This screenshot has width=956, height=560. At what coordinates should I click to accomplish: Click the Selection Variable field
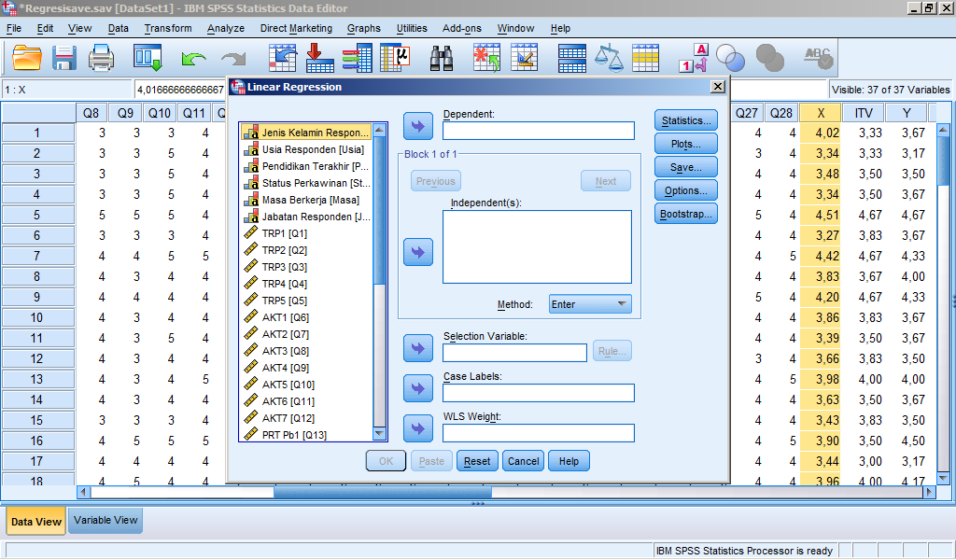pyautogui.click(x=514, y=352)
